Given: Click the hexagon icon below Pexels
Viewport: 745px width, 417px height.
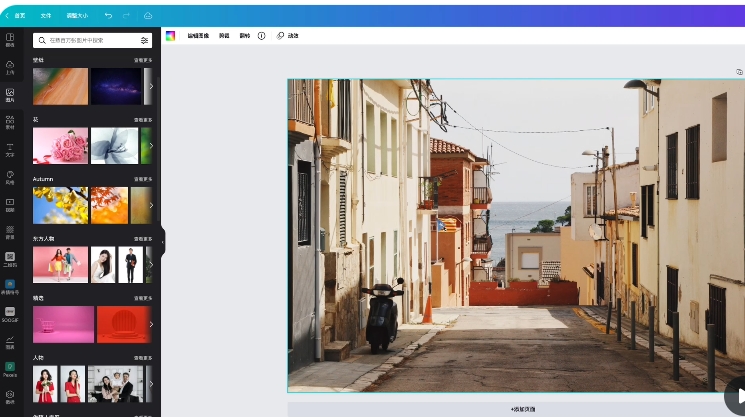Looking at the screenshot, I should tap(10, 397).
